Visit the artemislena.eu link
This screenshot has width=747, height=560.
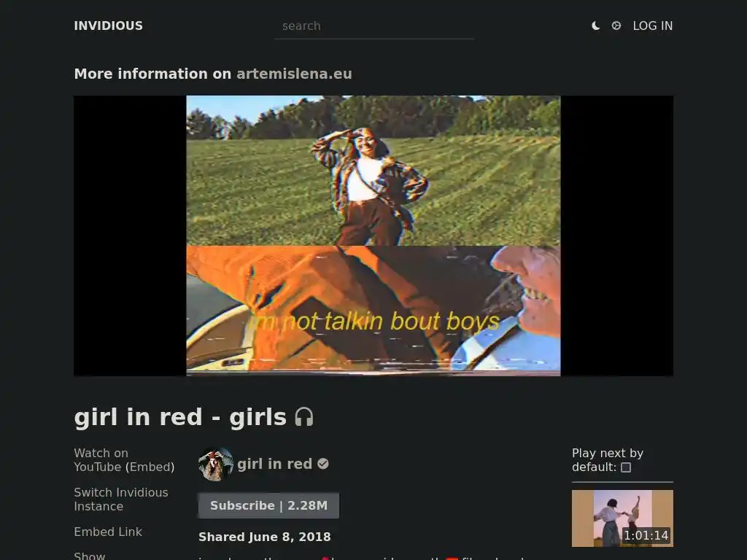(x=294, y=74)
